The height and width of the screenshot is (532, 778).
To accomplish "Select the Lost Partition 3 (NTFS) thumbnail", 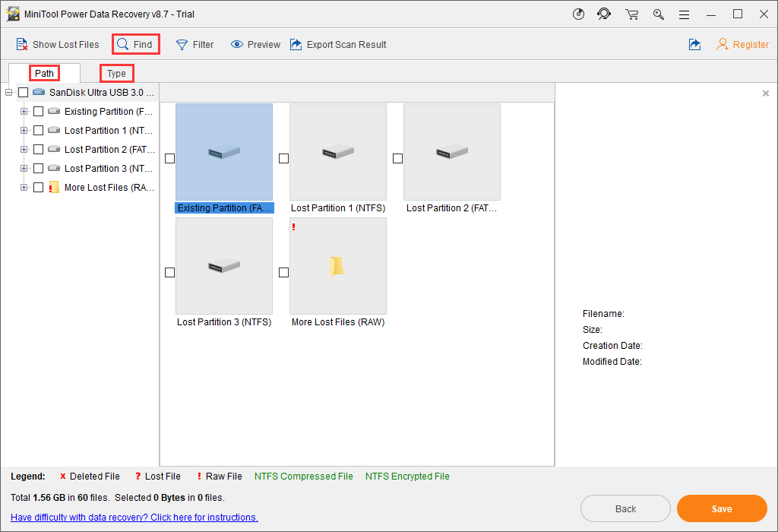I will [x=224, y=266].
